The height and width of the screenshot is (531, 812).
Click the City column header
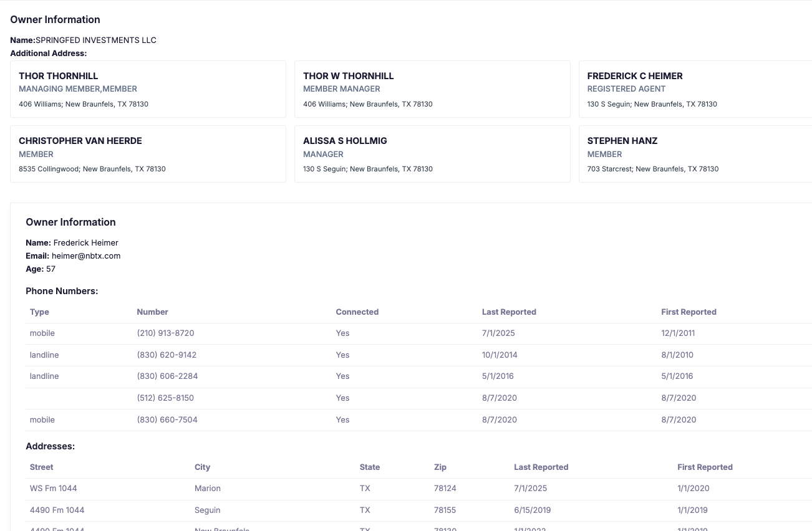click(x=202, y=467)
